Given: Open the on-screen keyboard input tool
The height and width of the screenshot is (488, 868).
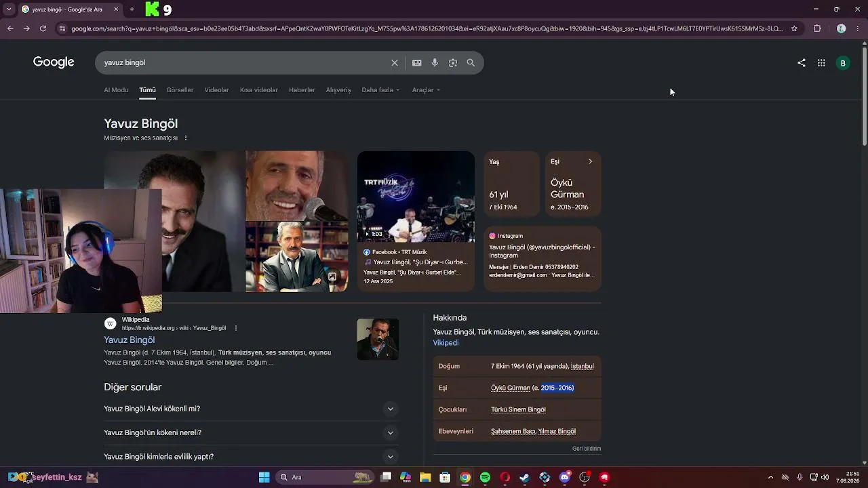Looking at the screenshot, I should [416, 62].
